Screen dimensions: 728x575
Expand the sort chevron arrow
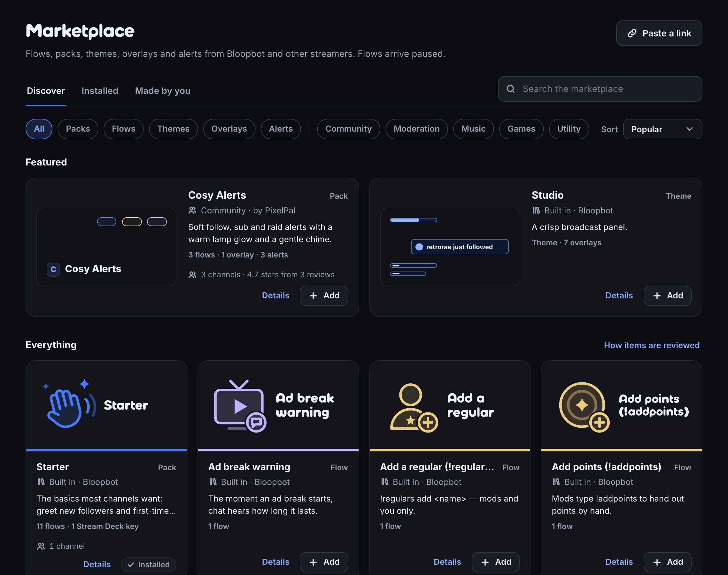click(690, 129)
